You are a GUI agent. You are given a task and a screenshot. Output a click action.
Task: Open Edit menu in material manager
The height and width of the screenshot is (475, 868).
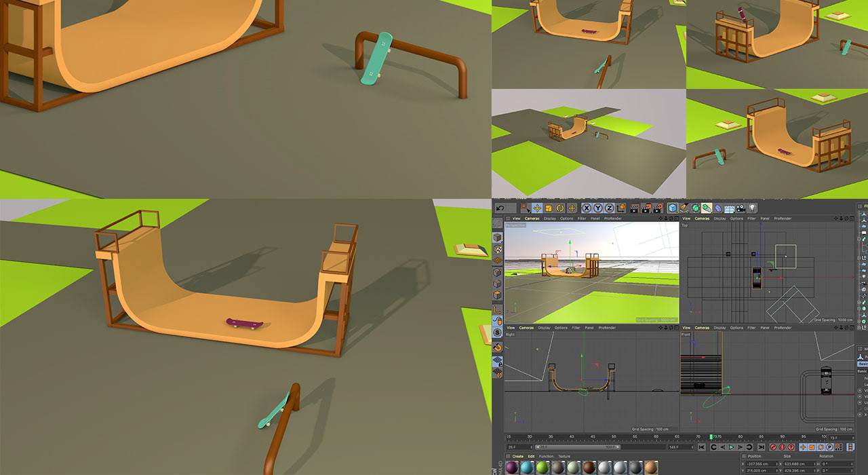pyautogui.click(x=531, y=457)
